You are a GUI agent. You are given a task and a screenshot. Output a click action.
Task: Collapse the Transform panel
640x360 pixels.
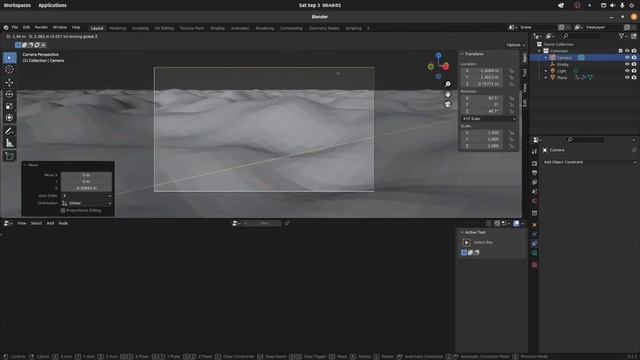tap(462, 54)
